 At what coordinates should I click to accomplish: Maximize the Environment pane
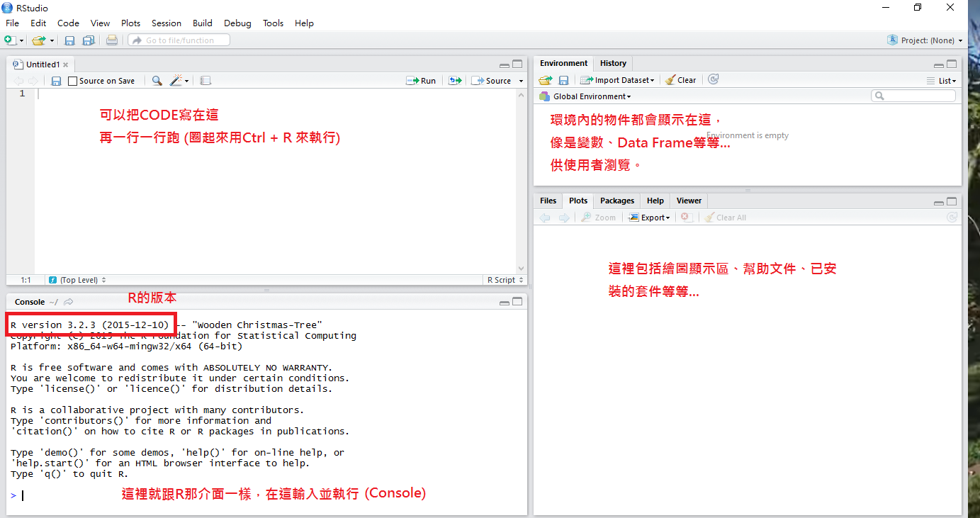pyautogui.click(x=952, y=64)
